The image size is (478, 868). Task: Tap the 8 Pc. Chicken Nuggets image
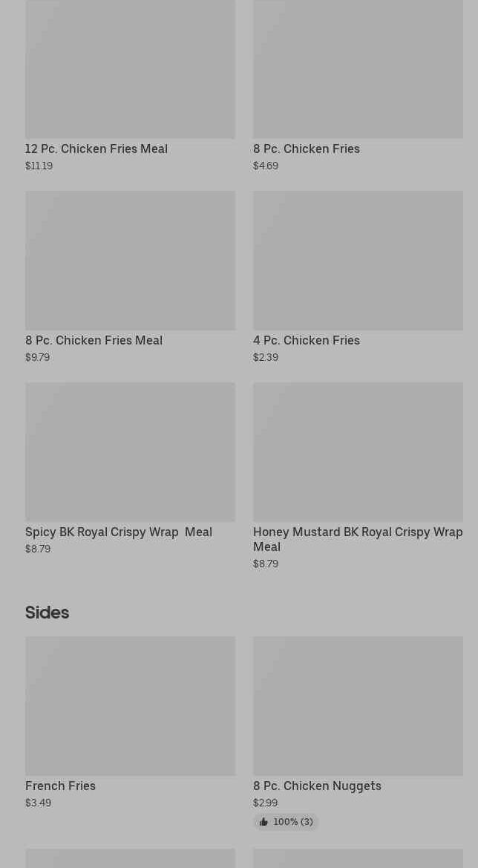pos(358,705)
